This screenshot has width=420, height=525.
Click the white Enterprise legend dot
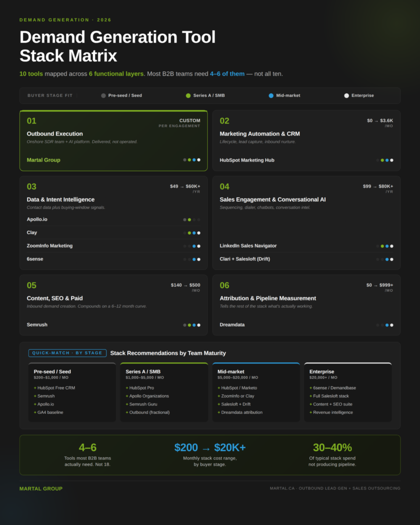[x=347, y=96]
